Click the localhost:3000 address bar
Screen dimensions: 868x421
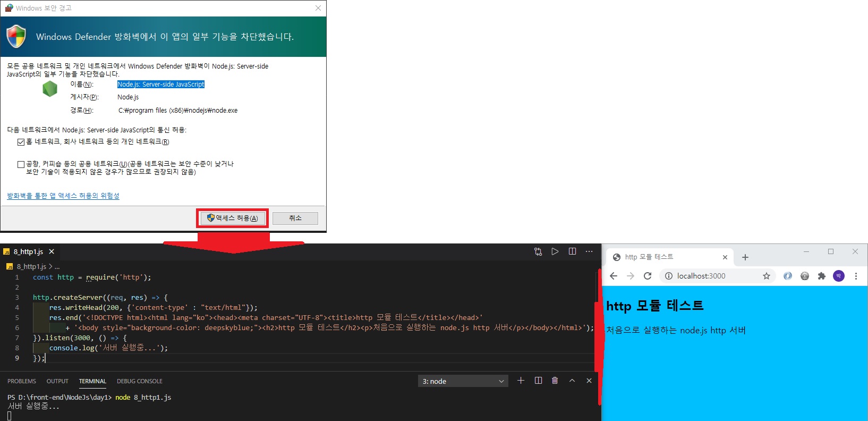click(717, 276)
